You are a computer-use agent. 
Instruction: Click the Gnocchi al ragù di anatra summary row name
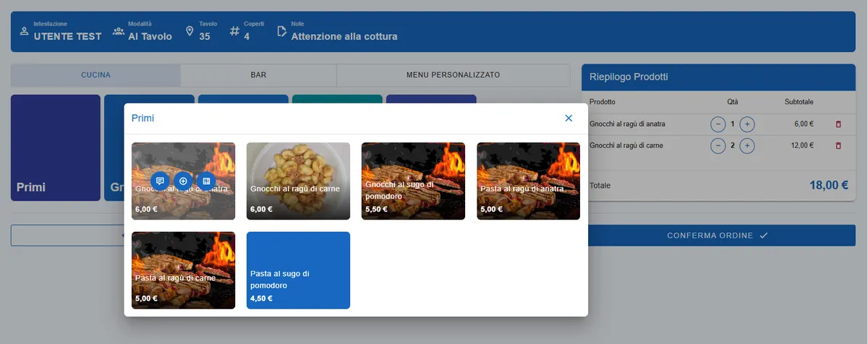(627, 124)
